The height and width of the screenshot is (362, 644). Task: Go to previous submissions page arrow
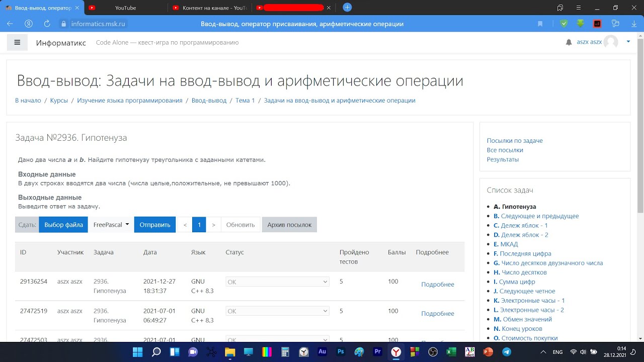(x=185, y=224)
